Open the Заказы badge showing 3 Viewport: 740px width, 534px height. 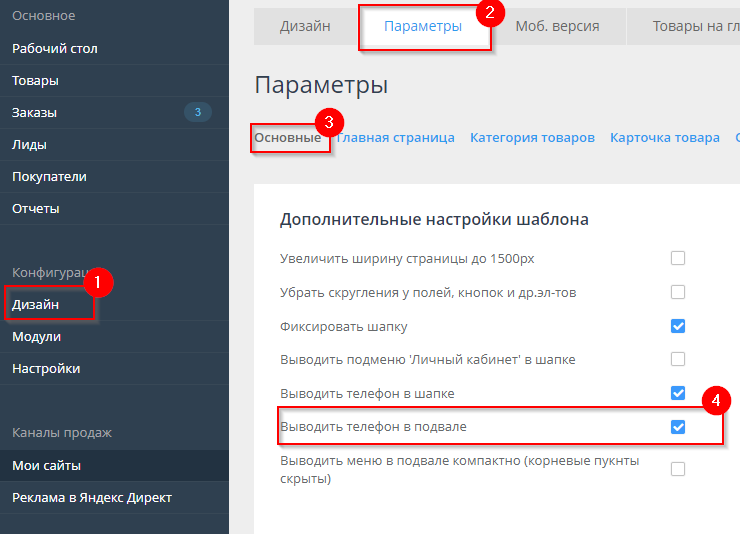pyautogui.click(x=197, y=112)
